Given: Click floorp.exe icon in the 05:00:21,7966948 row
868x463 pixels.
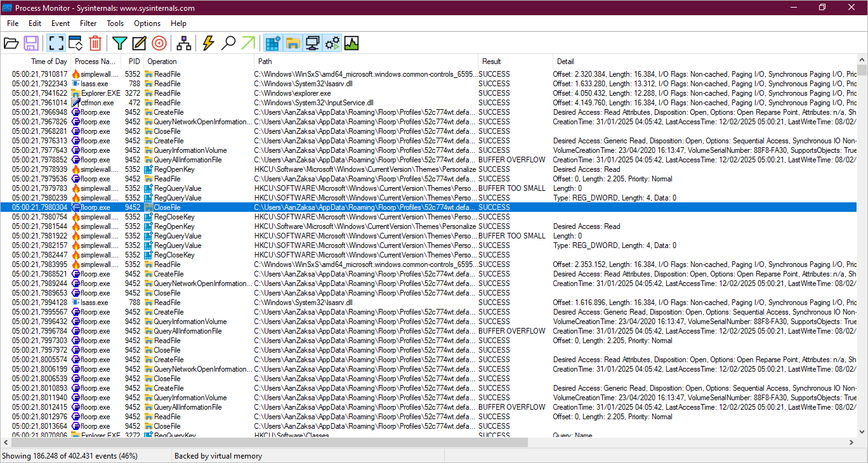Looking at the screenshot, I should (x=76, y=112).
